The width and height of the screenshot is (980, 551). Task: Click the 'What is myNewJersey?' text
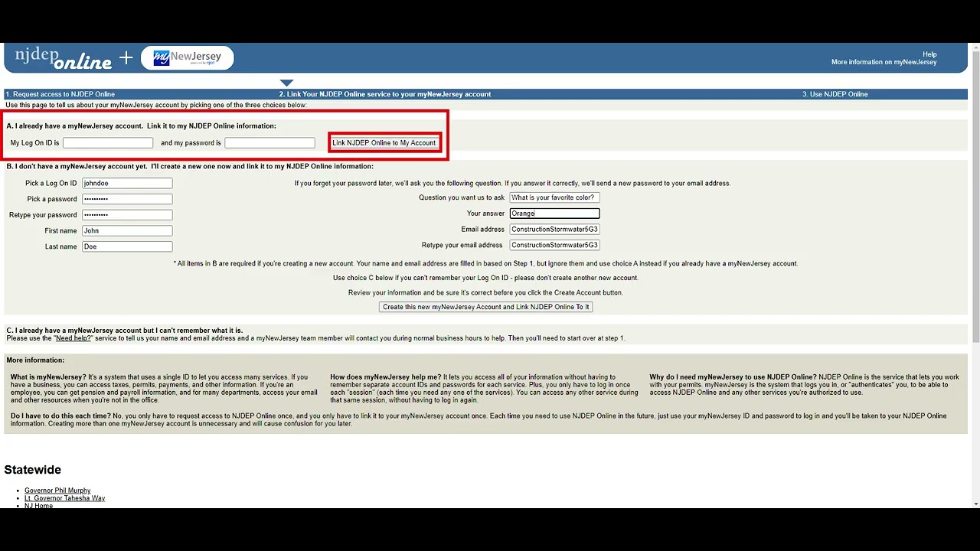click(x=48, y=377)
